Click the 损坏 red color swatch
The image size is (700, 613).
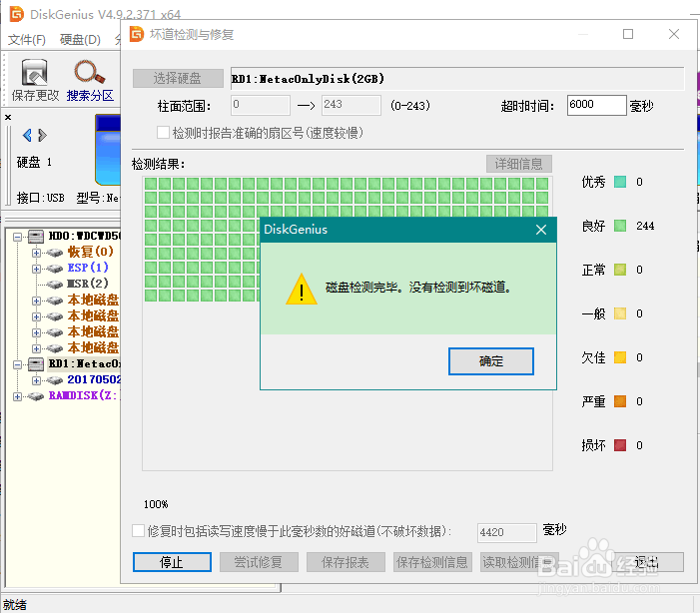click(620, 445)
